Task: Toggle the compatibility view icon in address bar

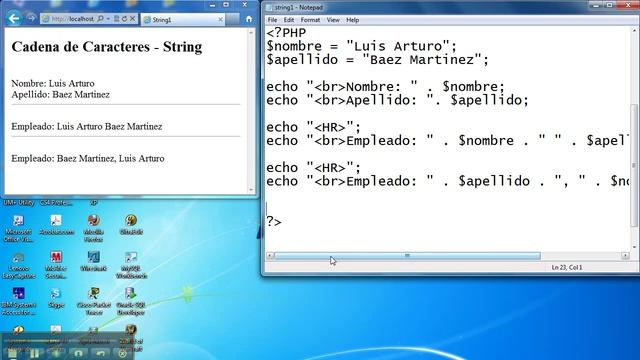Action: pos(117,19)
